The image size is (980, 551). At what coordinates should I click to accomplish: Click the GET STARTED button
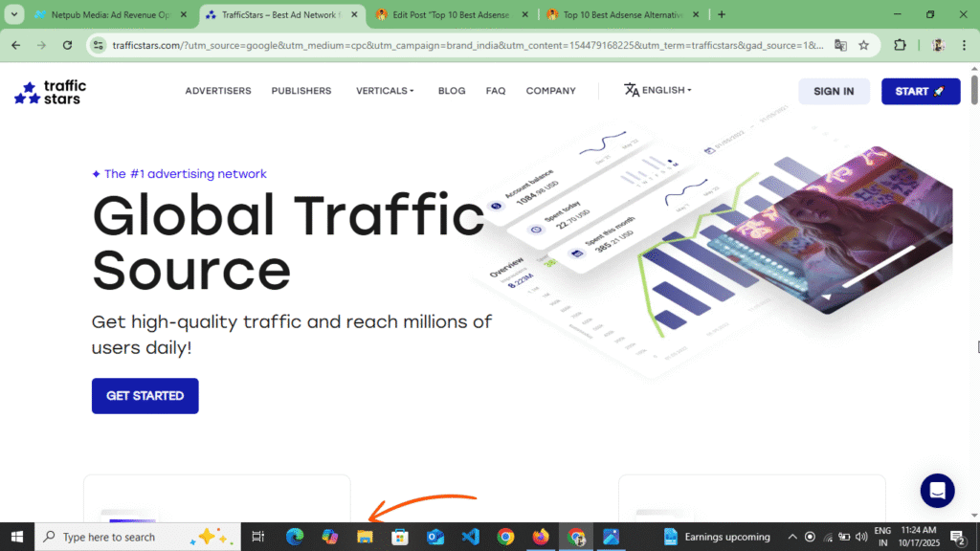click(145, 395)
